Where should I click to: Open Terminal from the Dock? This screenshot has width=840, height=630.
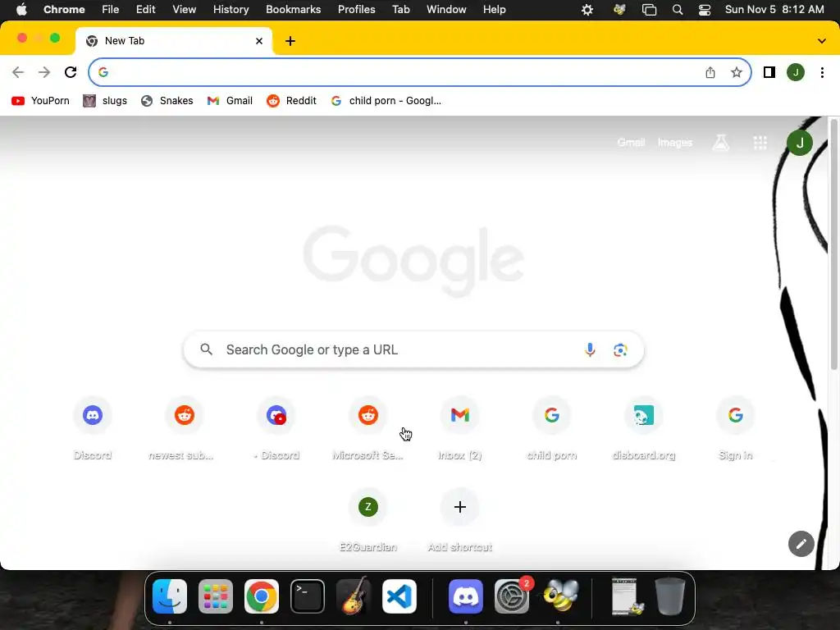coord(308,596)
